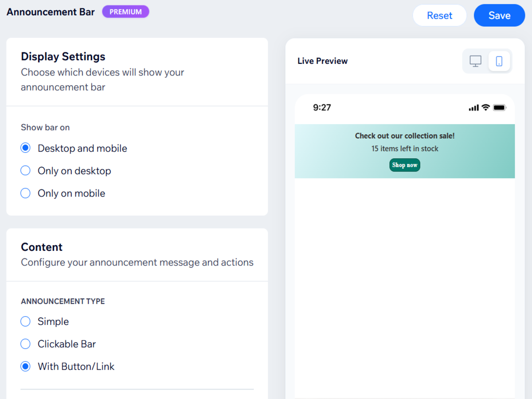Select Desktop and mobile option
Image resolution: width=532 pixels, height=399 pixels.
(x=26, y=148)
